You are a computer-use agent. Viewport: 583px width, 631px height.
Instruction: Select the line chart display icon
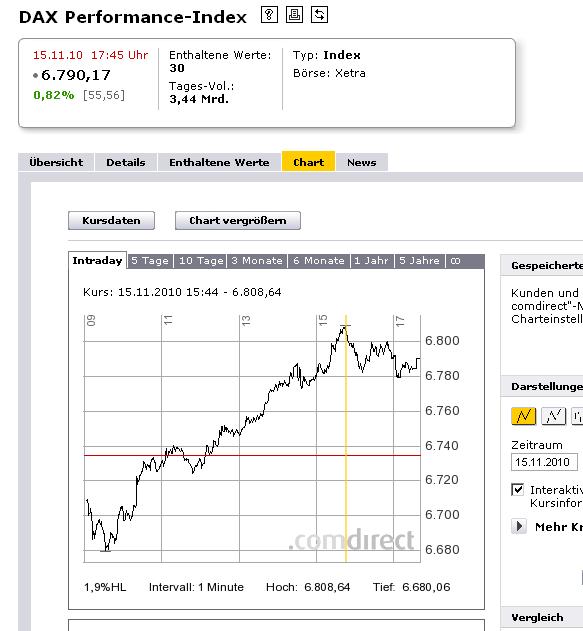pos(523,416)
